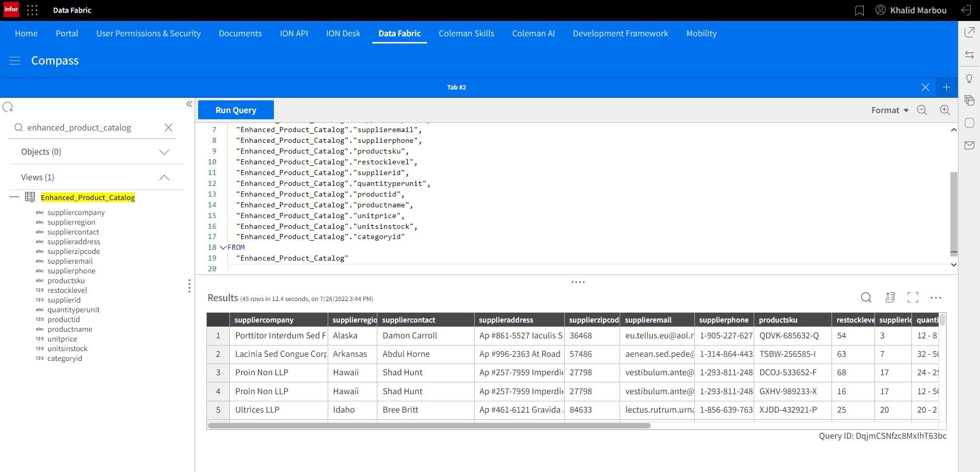Refresh the catalog tree
The image size is (980, 472).
(8, 107)
